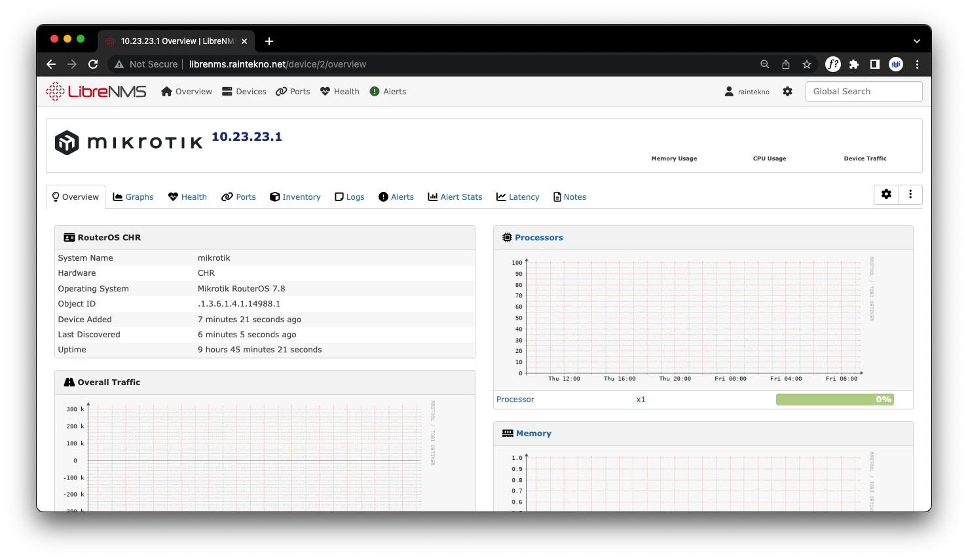Open browser extensions puzzle icon

[854, 64]
